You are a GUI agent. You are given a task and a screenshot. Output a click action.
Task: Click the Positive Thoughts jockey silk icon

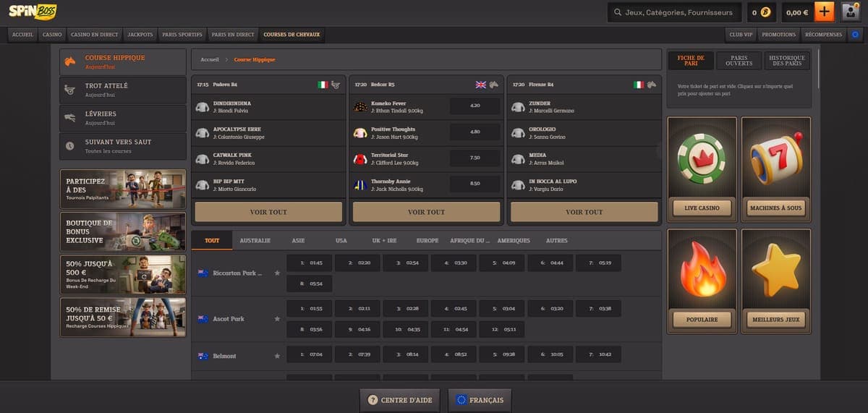(359, 133)
